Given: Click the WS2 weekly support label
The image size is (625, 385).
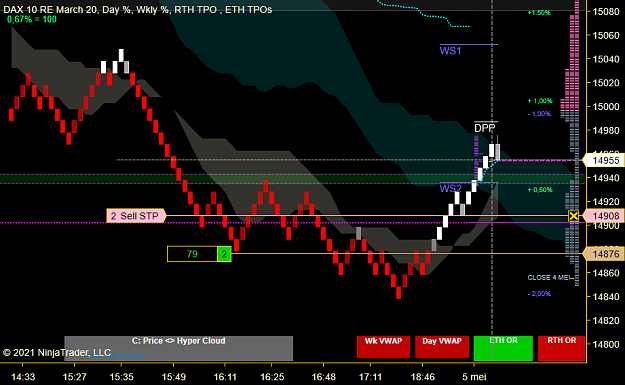Looking at the screenshot, I should pyautogui.click(x=450, y=188).
